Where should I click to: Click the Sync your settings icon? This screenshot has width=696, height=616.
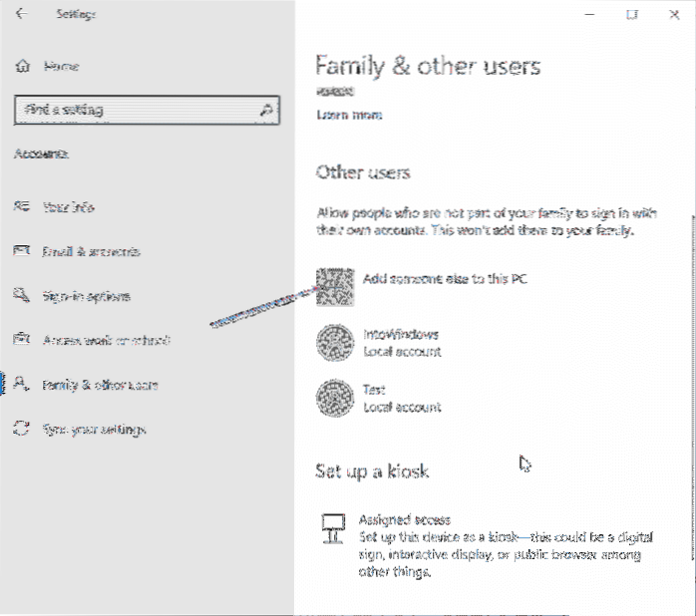click(22, 430)
